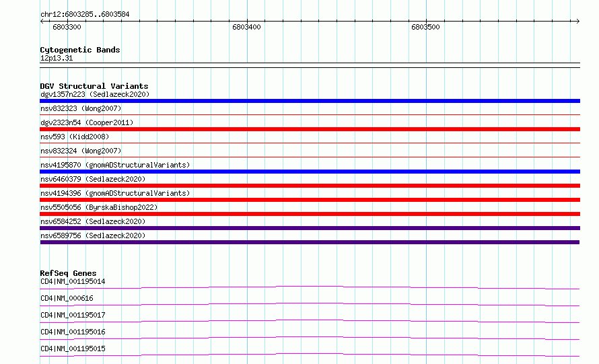Click the red bar under nsv5505056
The height and width of the screenshot is (364, 599).
(x=310, y=214)
